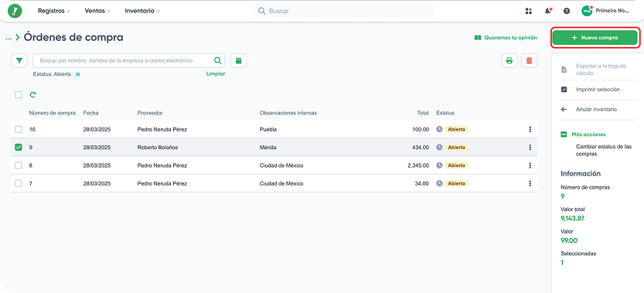Image resolution: width=644 pixels, height=293 pixels.
Task: Uncheck the box for order 9
Action: point(19,147)
